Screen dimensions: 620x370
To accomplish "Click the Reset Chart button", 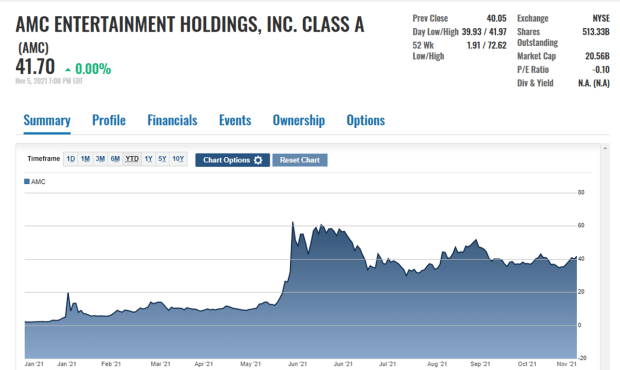I will [x=300, y=160].
